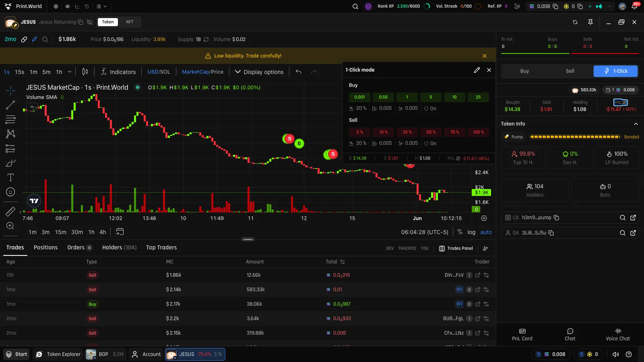Viewport: 644px width, 362px height.
Task: Toggle Total column currency switcher
Action: pos(343,262)
